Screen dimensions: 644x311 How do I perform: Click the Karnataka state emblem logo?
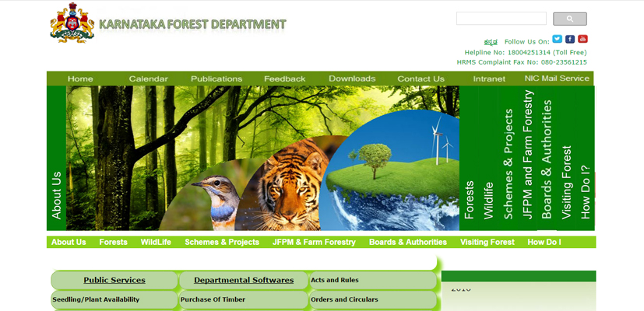pyautogui.click(x=72, y=23)
